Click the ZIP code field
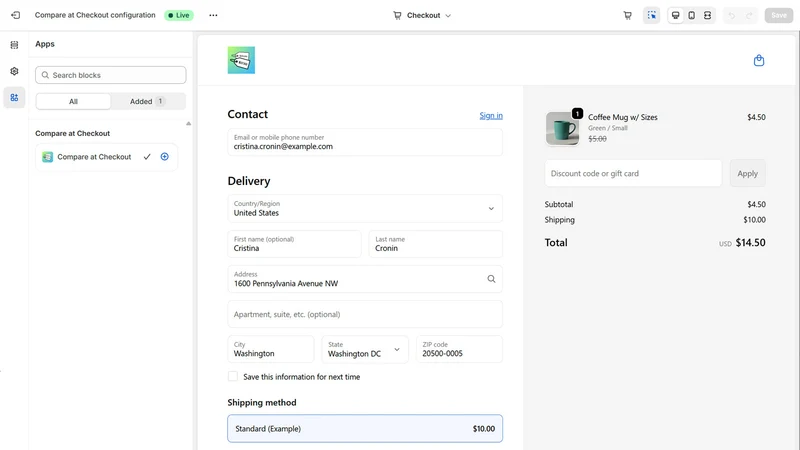Image resolution: width=800 pixels, height=450 pixels. click(x=459, y=349)
